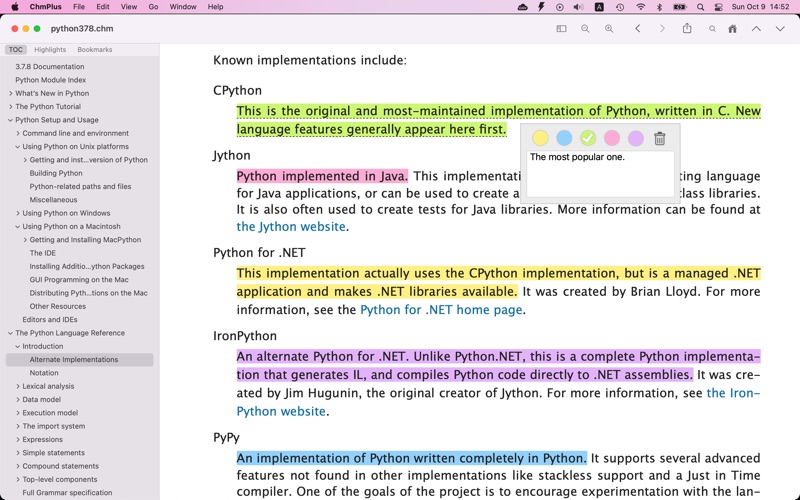Delete the highlight with trash icon
Viewport: 800px width, 500px height.
pyautogui.click(x=659, y=139)
